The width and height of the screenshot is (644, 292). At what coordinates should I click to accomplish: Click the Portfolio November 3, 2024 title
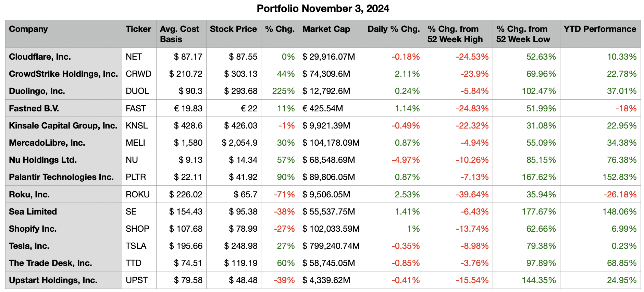pyautogui.click(x=323, y=9)
